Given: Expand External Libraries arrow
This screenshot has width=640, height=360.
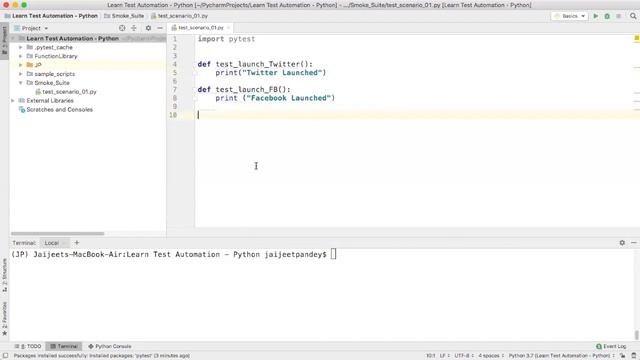Looking at the screenshot, I should pos(13,100).
